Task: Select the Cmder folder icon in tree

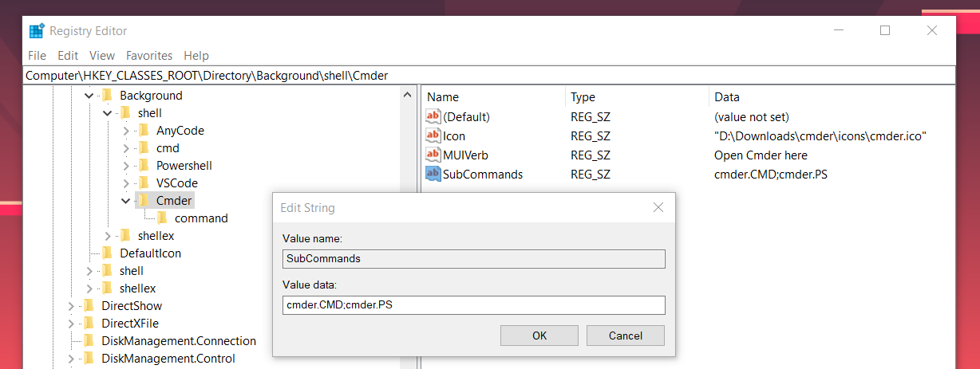Action: tap(144, 200)
